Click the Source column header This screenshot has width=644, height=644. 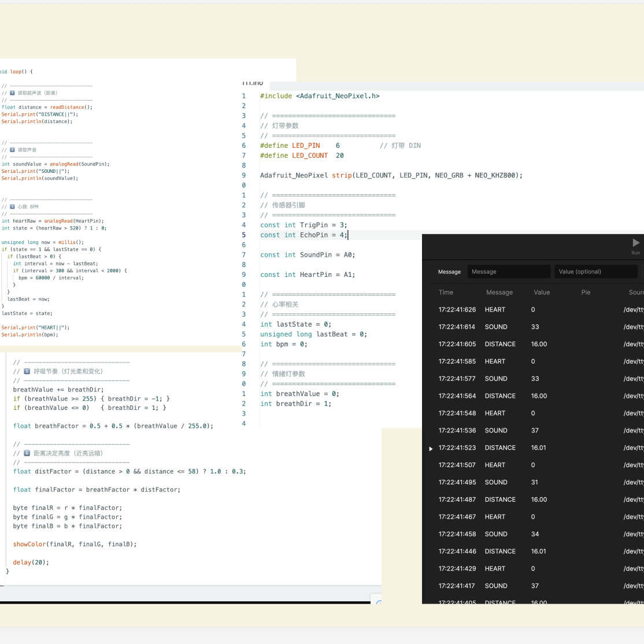click(x=636, y=293)
